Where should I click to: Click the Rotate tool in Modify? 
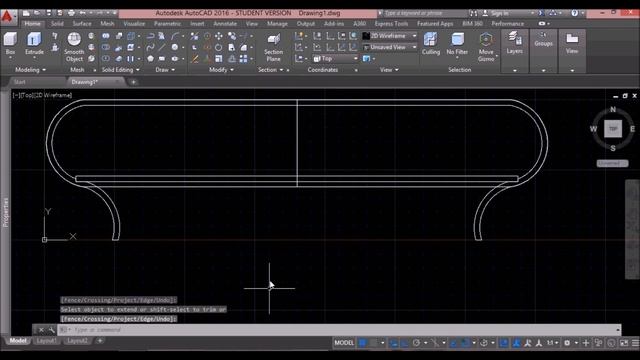(x=219, y=47)
